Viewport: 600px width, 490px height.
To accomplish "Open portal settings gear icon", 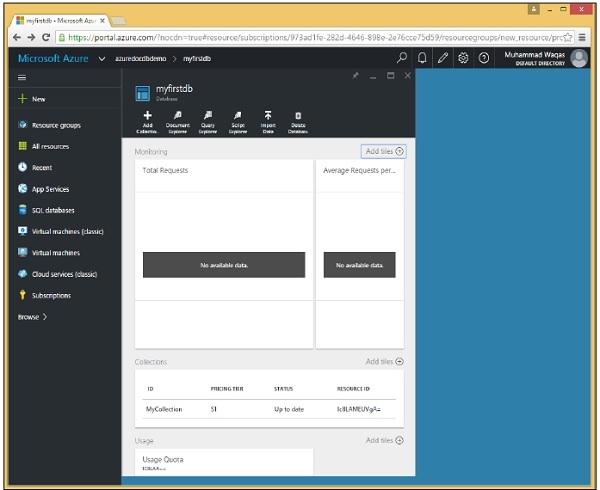I will pyautogui.click(x=463, y=59).
